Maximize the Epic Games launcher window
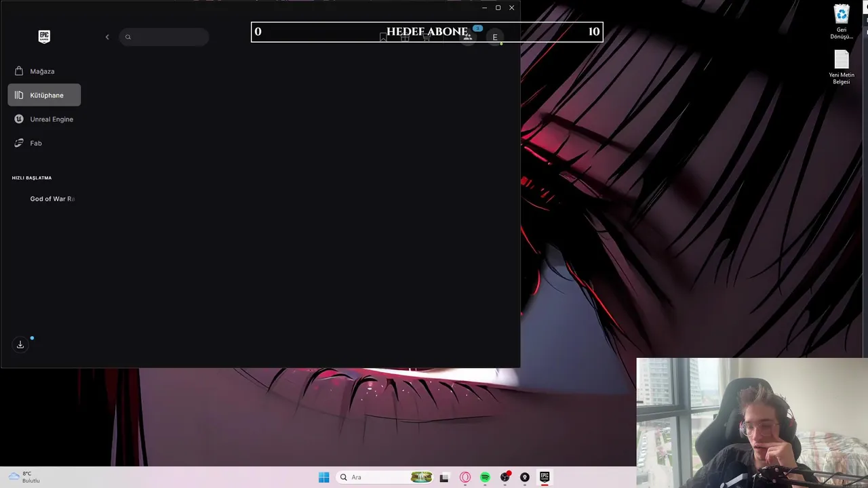Screen dimensions: 868x488 pos(498,7)
